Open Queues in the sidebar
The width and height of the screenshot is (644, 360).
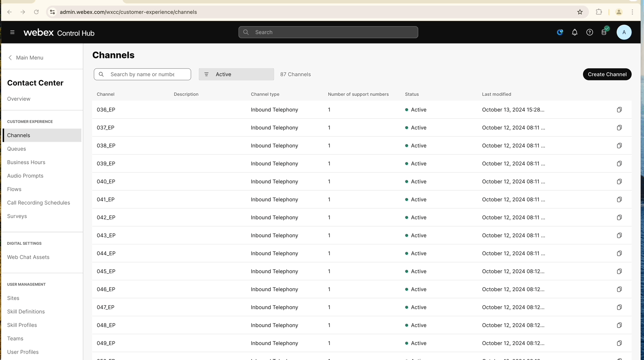16,149
